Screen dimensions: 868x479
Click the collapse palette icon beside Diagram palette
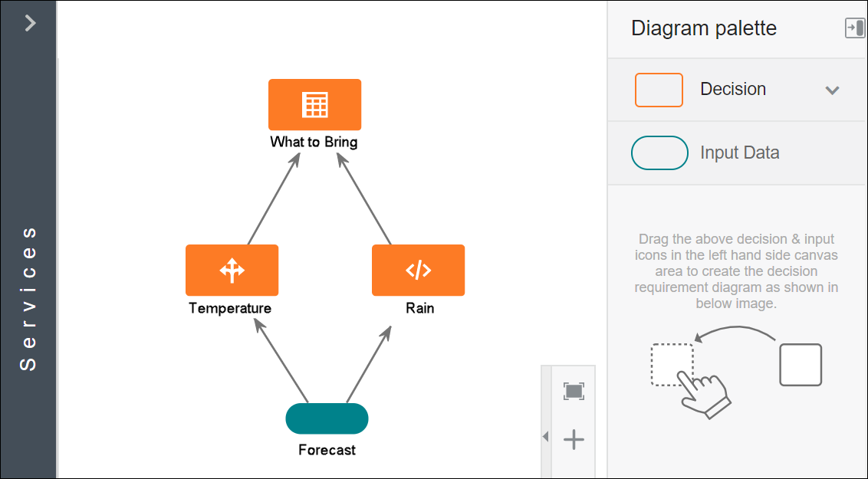(x=854, y=28)
